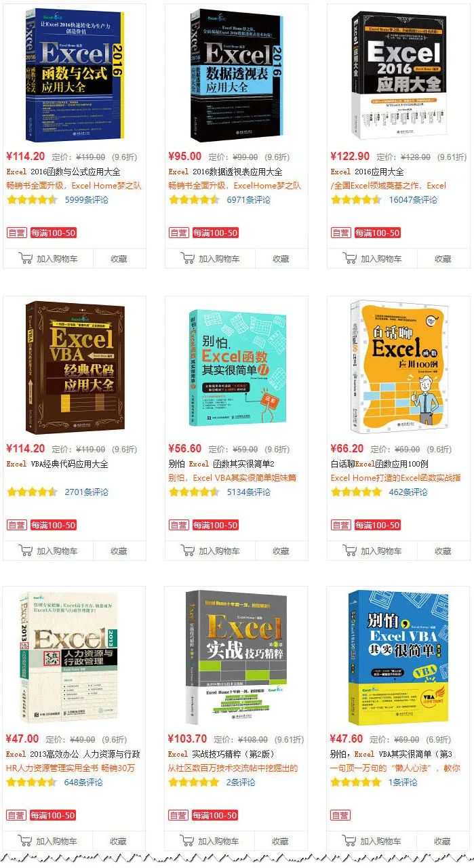Click cart icon for Excel 2016数据透视表应用大全
The height and width of the screenshot is (868, 474).
(x=188, y=258)
